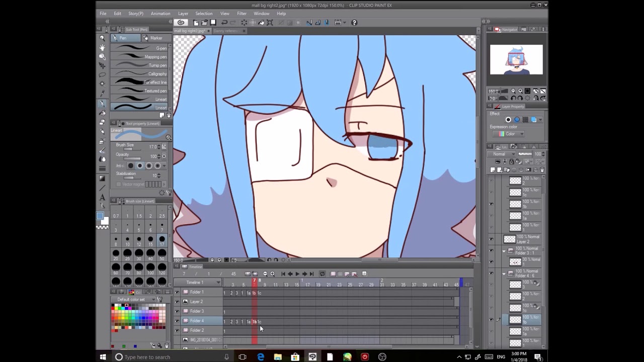Open the Edit menu

coord(117,14)
